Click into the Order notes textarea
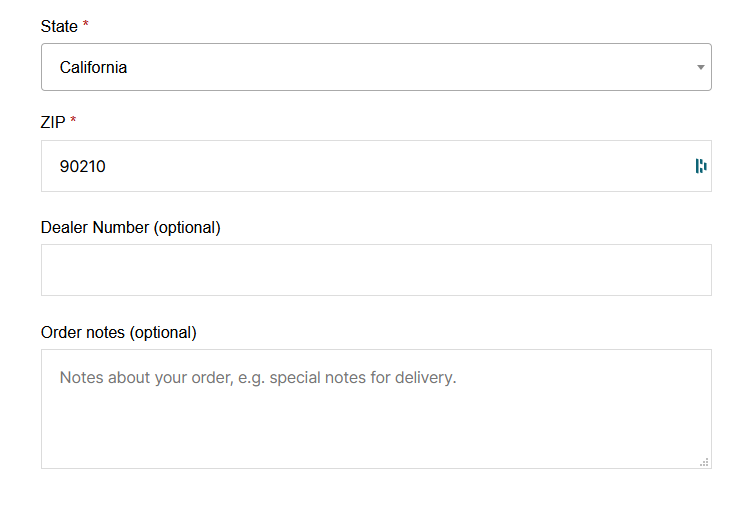756x516 pixels. 376,408
